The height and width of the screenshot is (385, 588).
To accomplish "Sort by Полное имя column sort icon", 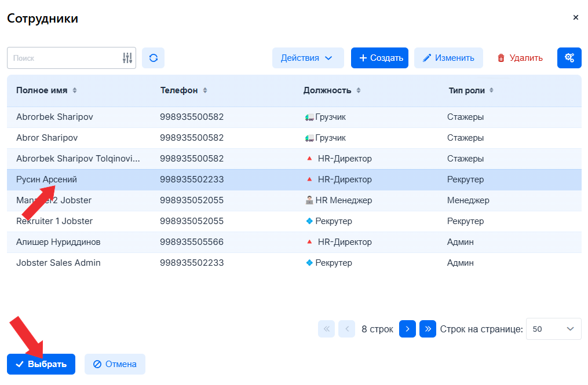I will click(x=75, y=91).
